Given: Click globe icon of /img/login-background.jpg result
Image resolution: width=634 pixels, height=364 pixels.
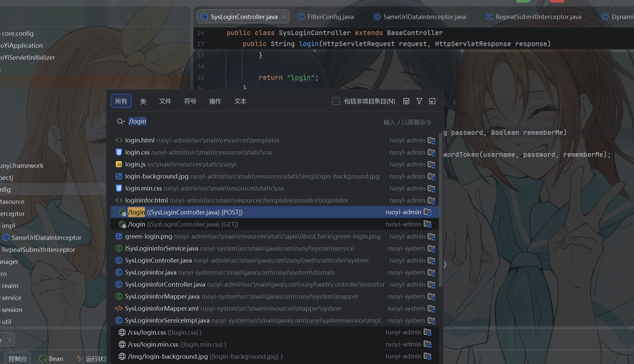Looking at the screenshot, I should (122, 356).
